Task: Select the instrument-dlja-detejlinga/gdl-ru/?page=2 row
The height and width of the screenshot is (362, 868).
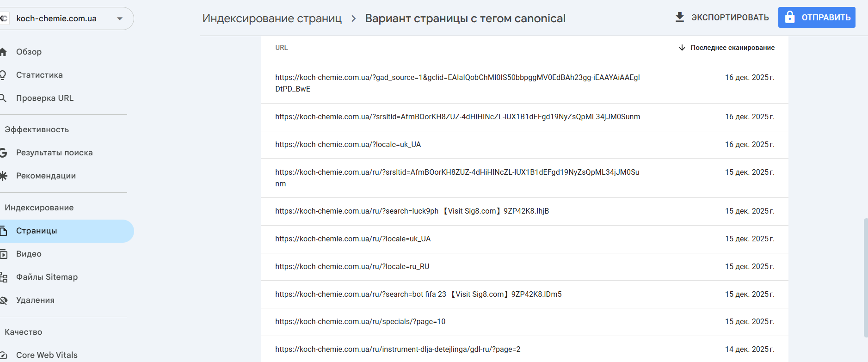Action: tap(525, 349)
